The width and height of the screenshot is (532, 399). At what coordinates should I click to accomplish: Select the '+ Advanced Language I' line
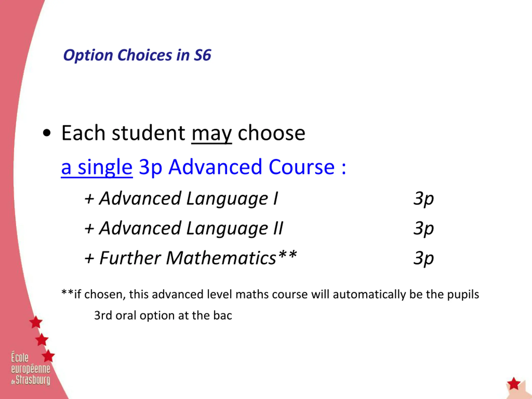click(181, 199)
